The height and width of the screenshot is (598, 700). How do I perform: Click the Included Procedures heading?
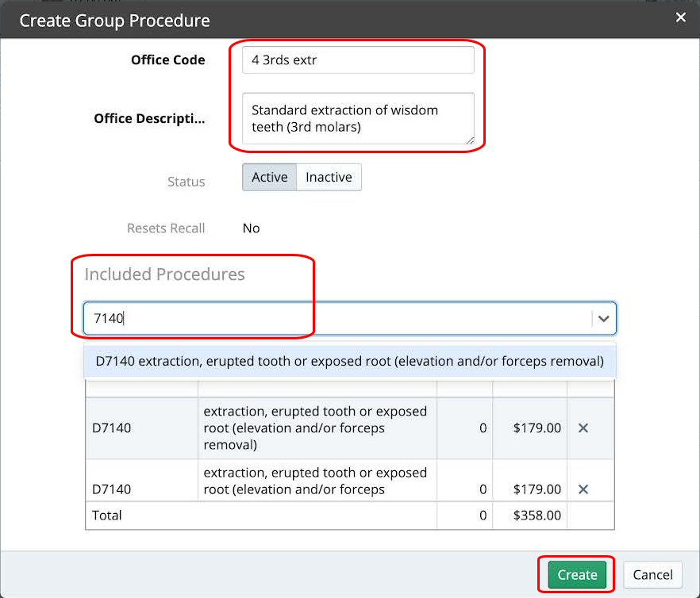(164, 274)
